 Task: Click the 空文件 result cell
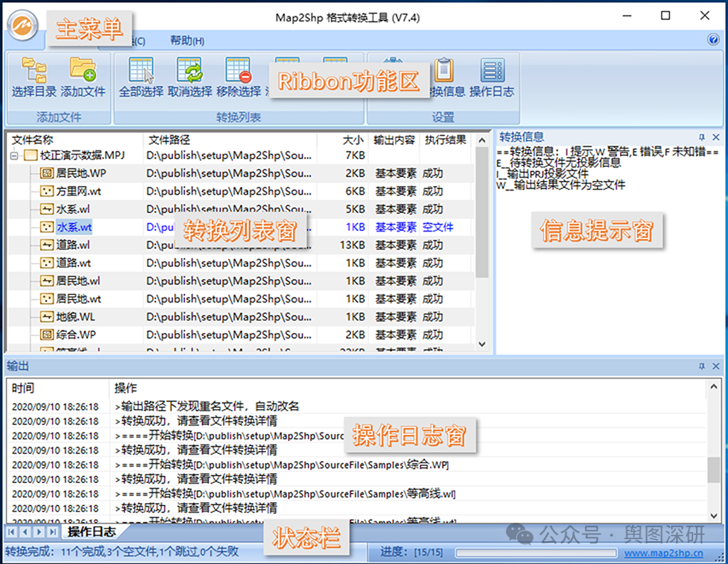tap(438, 227)
